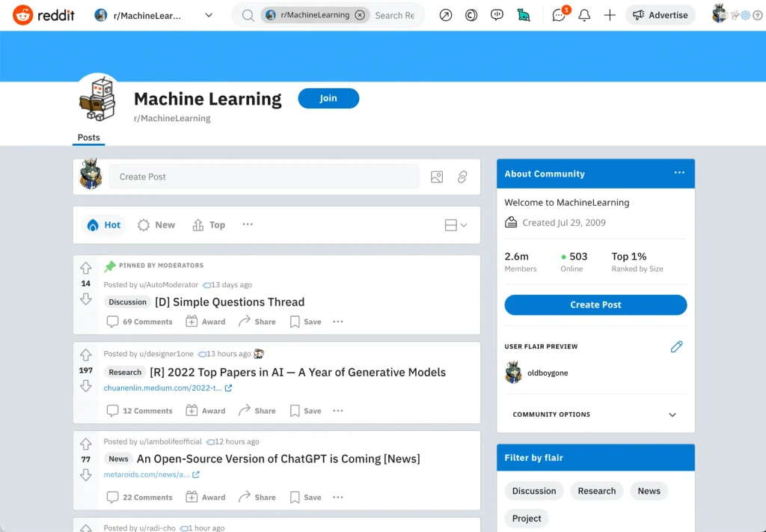The width and height of the screenshot is (766, 532).
Task: Sort posts by Top
Action: pos(209,225)
